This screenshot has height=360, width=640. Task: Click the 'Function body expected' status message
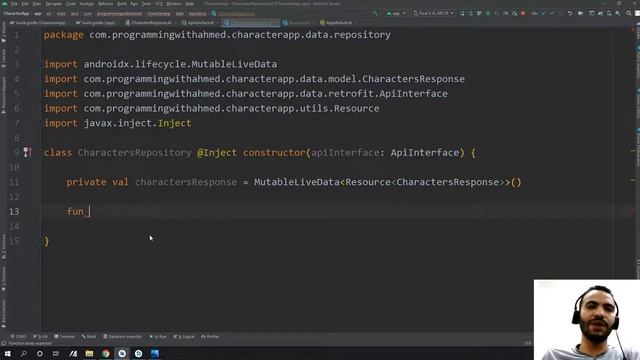click(30, 343)
